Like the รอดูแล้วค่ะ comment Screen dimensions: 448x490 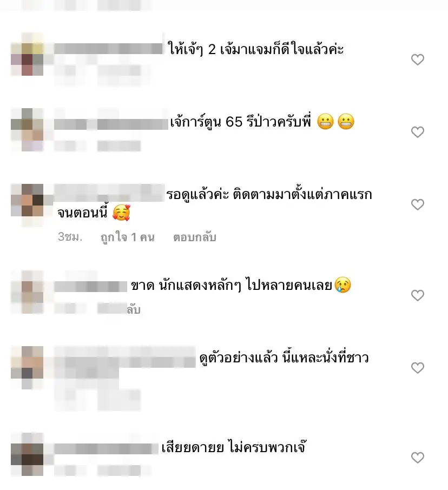pyautogui.click(x=417, y=204)
